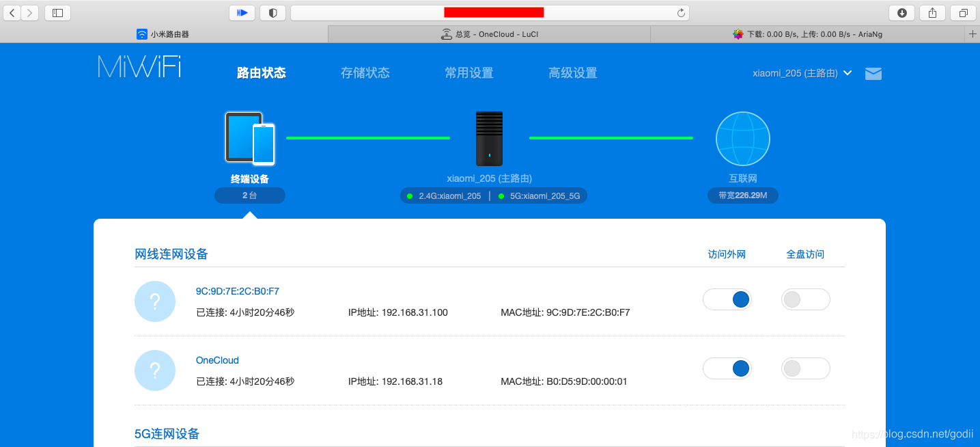Click the IP地址 192.168.31.18 text
This screenshot has height=447, width=980.
click(395, 382)
